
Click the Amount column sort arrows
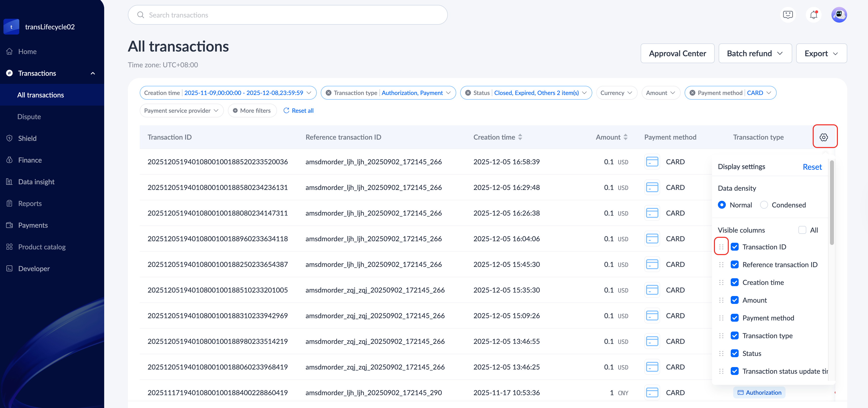tap(625, 137)
